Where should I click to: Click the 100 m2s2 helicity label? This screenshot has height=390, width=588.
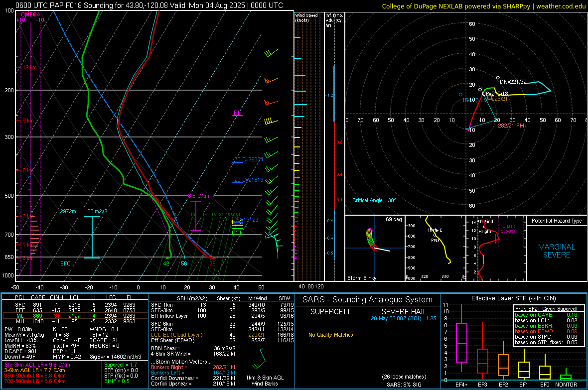pyautogui.click(x=96, y=211)
